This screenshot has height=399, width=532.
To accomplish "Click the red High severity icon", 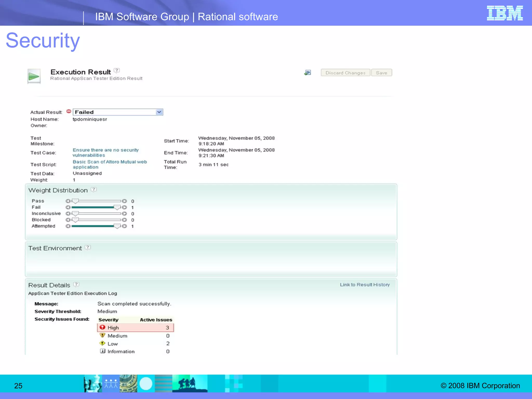I will point(103,327).
